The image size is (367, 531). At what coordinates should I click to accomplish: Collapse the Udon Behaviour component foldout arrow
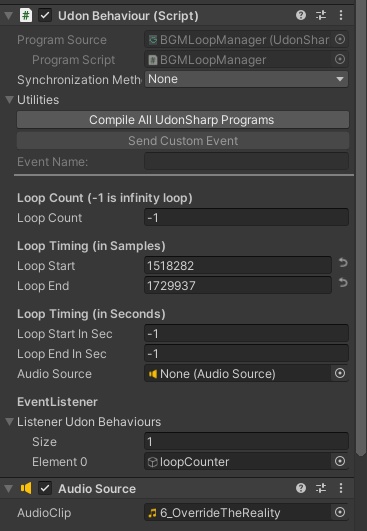coord(8,16)
